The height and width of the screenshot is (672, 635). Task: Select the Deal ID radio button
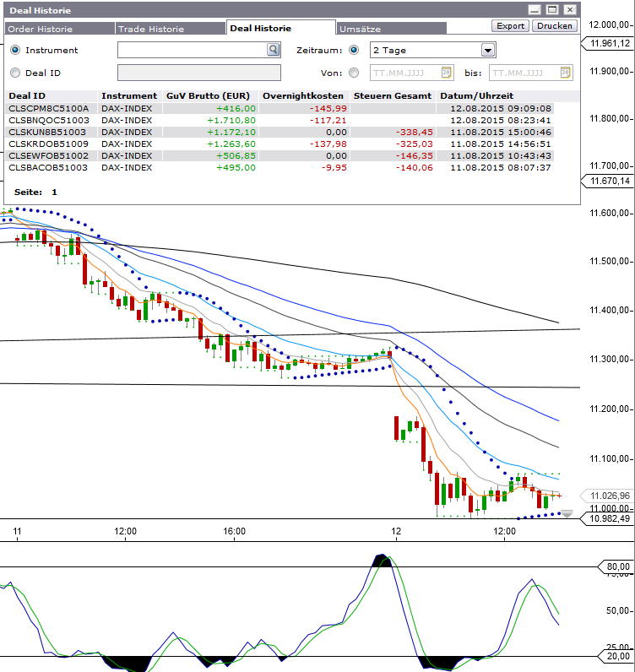pos(15,73)
